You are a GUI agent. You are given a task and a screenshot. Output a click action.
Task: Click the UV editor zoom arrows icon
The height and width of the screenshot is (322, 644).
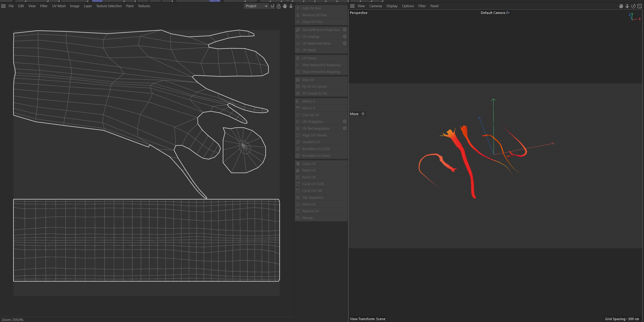(291, 6)
